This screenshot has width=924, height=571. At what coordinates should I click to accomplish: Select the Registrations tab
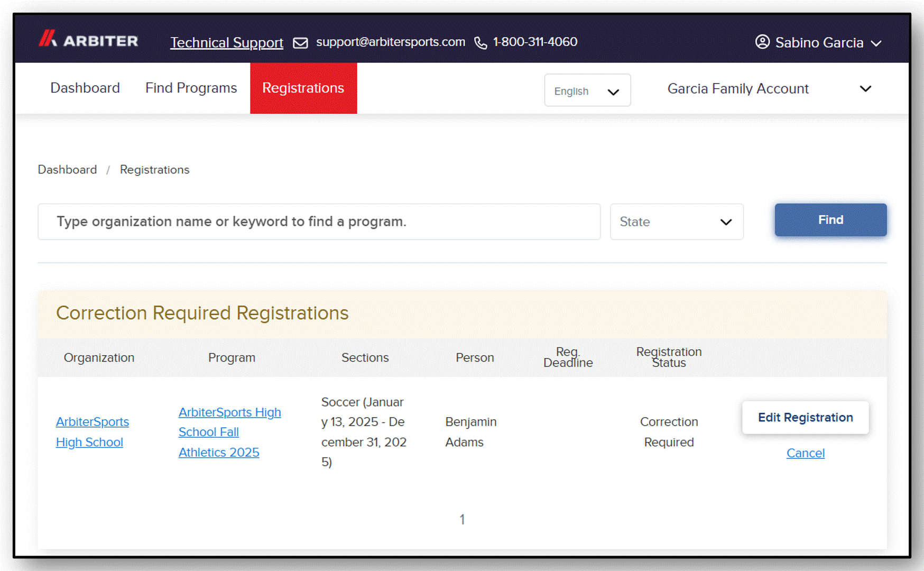click(303, 88)
